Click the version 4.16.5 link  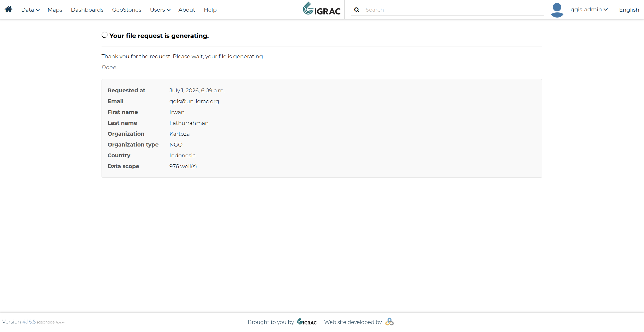[x=29, y=322]
